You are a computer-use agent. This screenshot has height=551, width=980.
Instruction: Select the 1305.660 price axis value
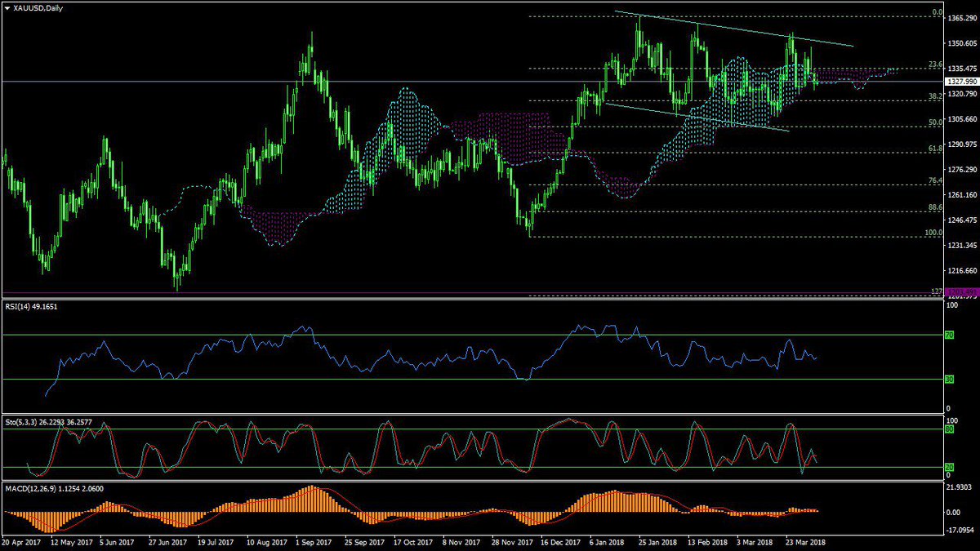961,119
